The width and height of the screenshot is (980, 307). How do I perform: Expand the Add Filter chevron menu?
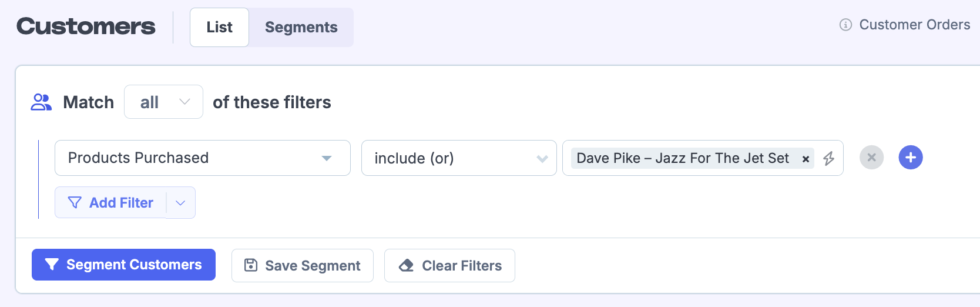coord(180,203)
